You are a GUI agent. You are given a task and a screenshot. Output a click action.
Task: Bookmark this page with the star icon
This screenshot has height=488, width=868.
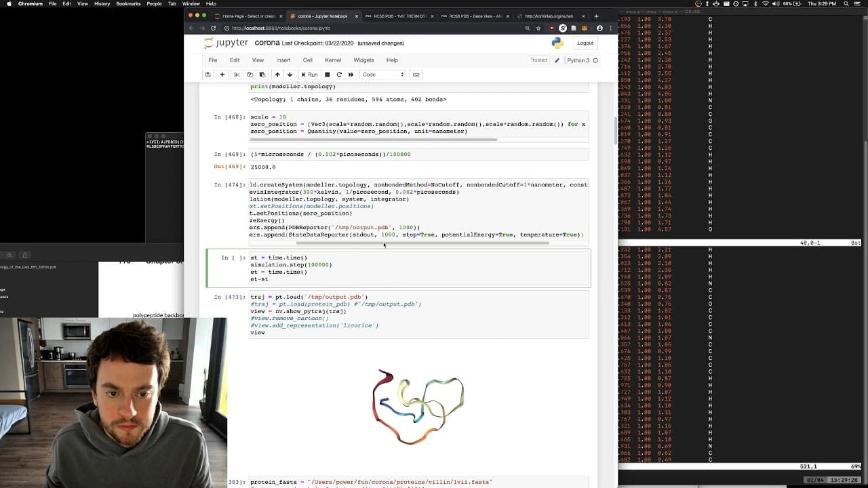tap(538, 28)
